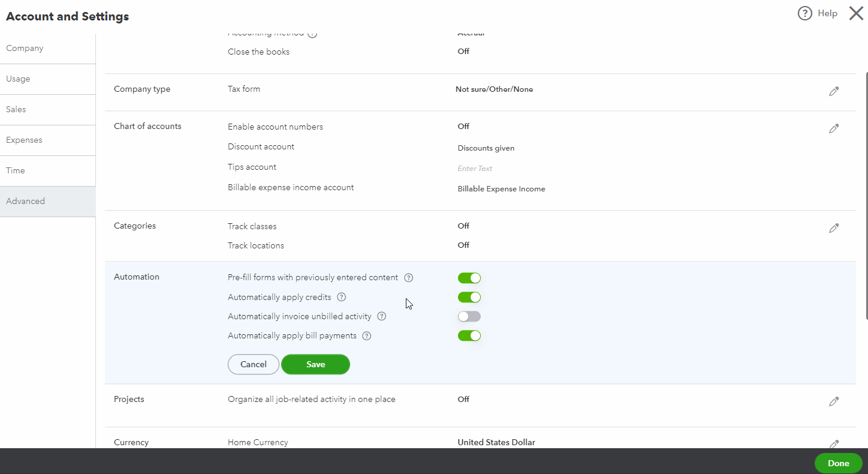
Task: Click info icon beside Automatically apply bill payments
Action: pos(367,336)
